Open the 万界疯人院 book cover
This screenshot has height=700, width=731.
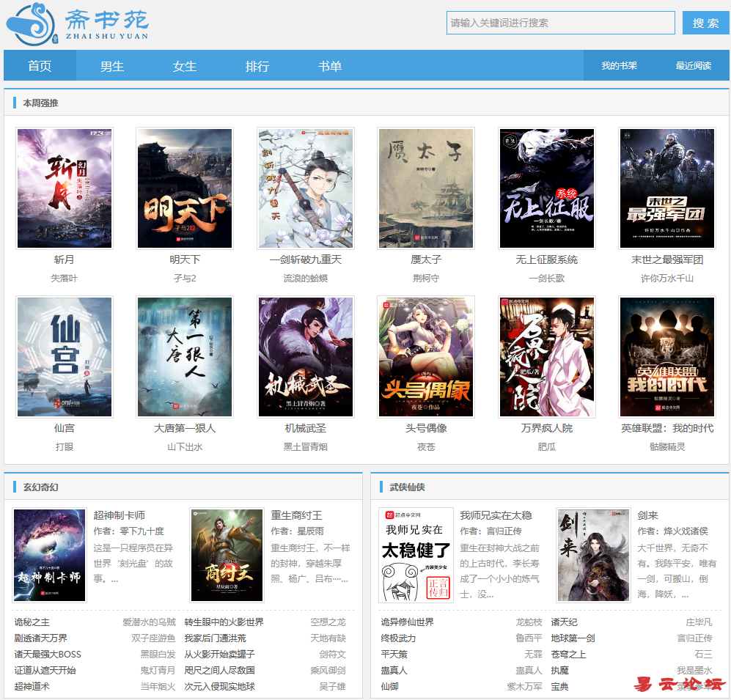(x=547, y=357)
